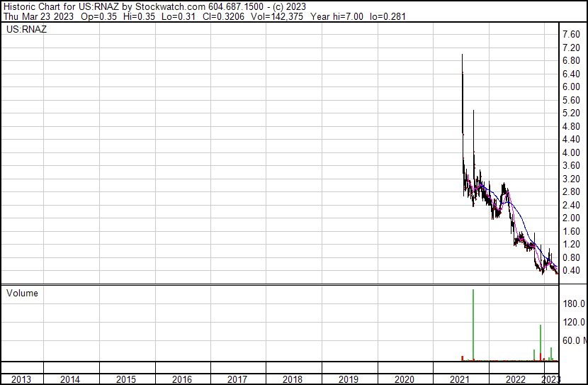Click the US:RNAZ ticker label in chart

click(x=26, y=30)
